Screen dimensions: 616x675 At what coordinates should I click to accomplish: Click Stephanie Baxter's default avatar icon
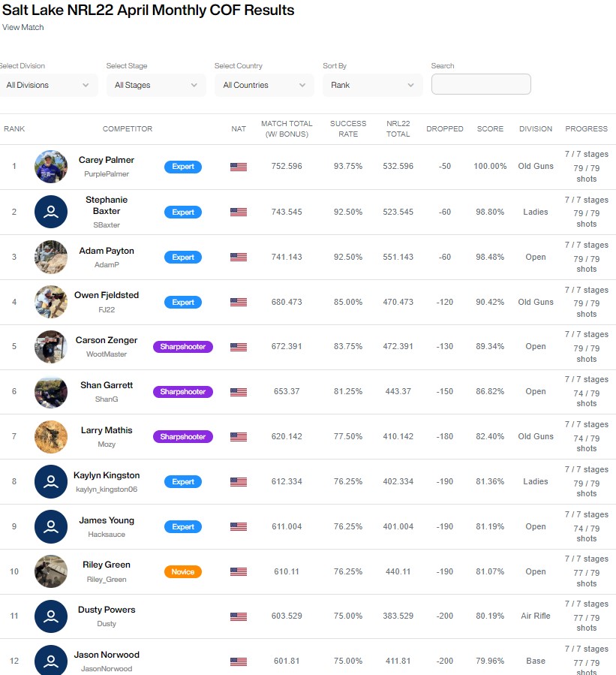click(x=51, y=212)
